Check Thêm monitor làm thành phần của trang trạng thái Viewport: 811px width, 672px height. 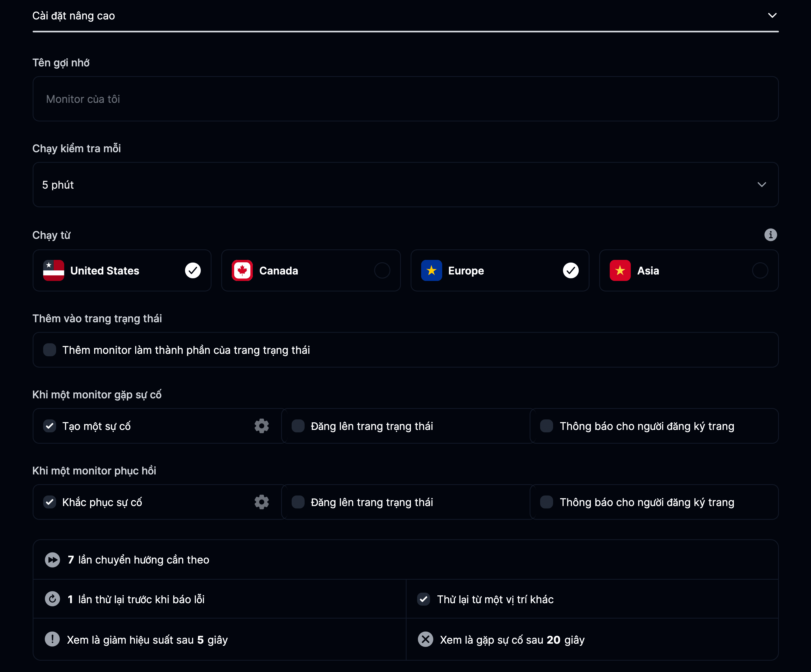pyautogui.click(x=49, y=350)
